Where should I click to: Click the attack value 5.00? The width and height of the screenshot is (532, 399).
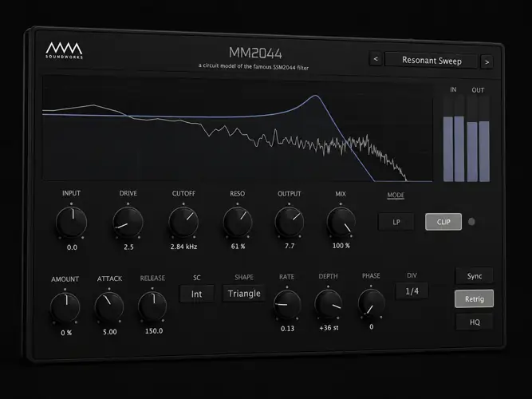tap(109, 332)
